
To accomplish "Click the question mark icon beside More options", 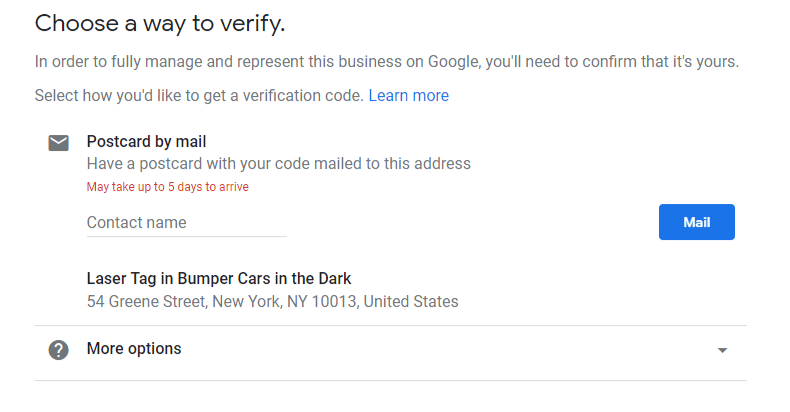I will [x=58, y=350].
